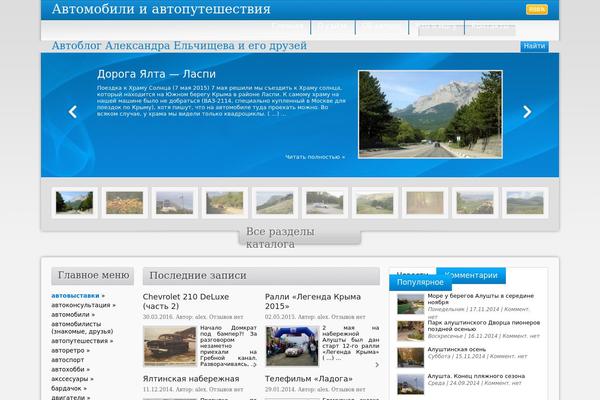Viewport: 600px width, 400px height.
Task: Expand the Все разделы каталога panel
Action: (300, 237)
